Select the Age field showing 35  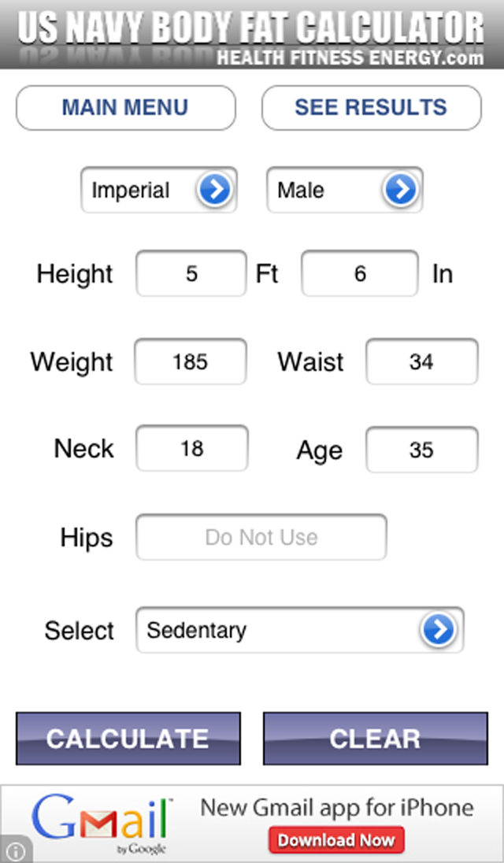point(421,450)
